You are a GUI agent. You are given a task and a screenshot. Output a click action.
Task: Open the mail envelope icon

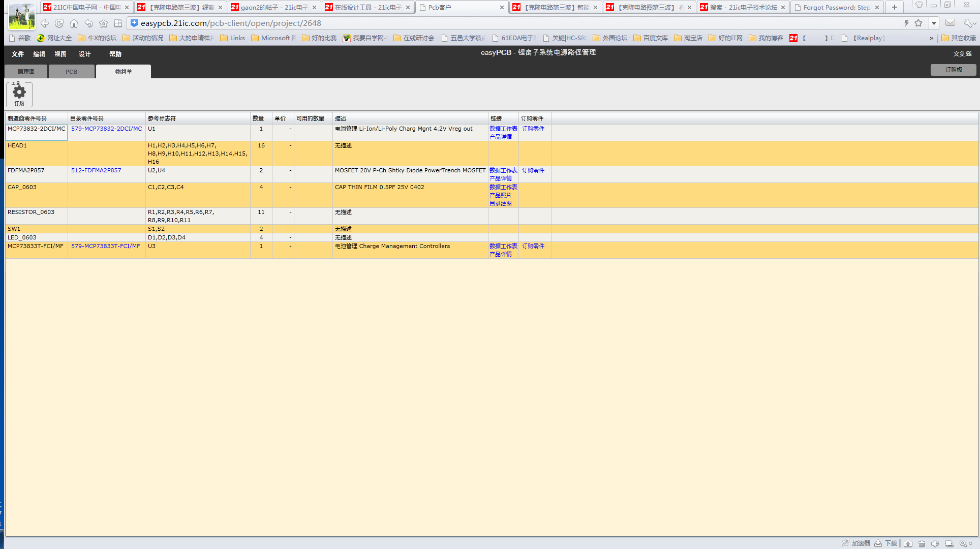[x=950, y=23]
